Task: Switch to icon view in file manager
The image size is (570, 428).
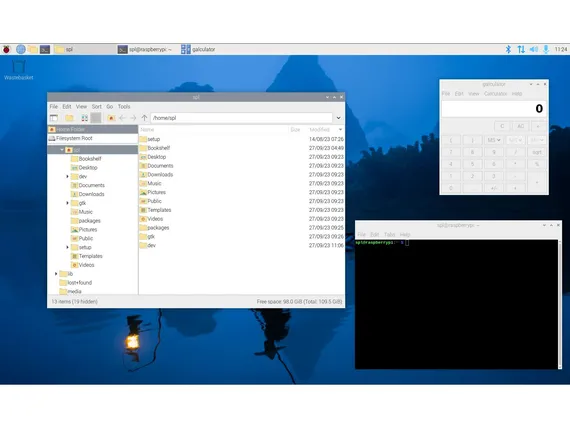Action: pos(85,118)
